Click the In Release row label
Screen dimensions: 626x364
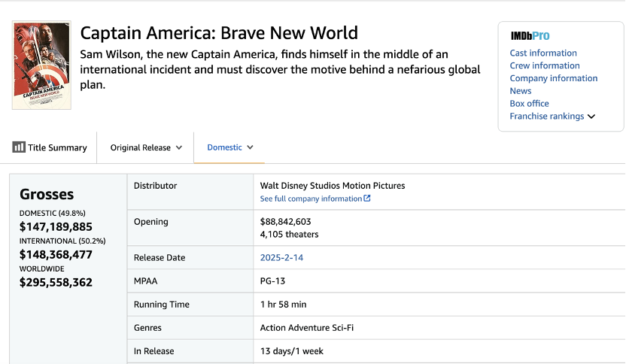pos(153,351)
